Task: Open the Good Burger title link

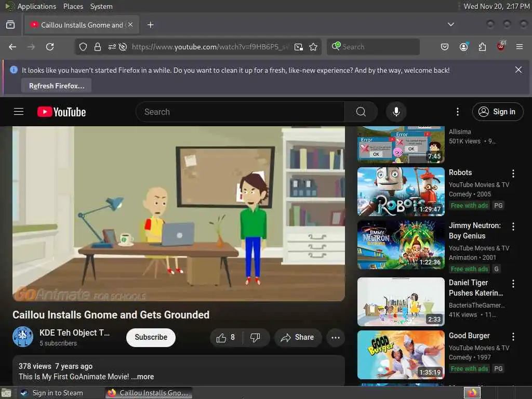Action: coord(469,336)
